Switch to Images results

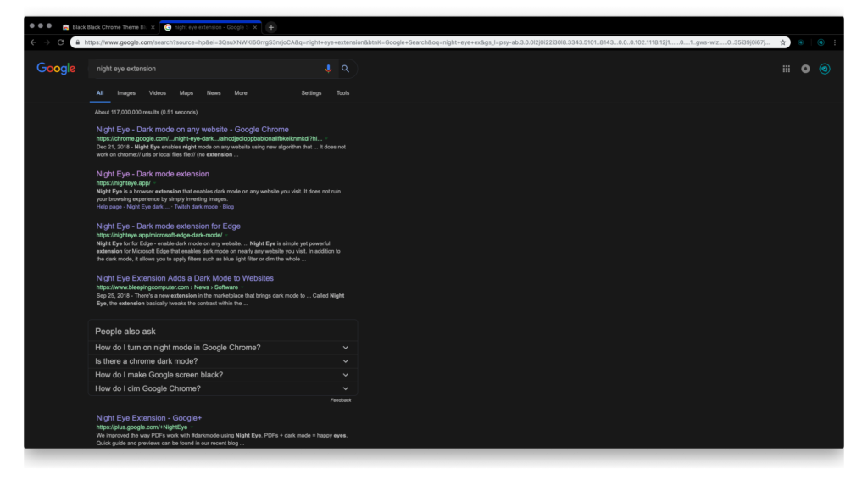(126, 93)
